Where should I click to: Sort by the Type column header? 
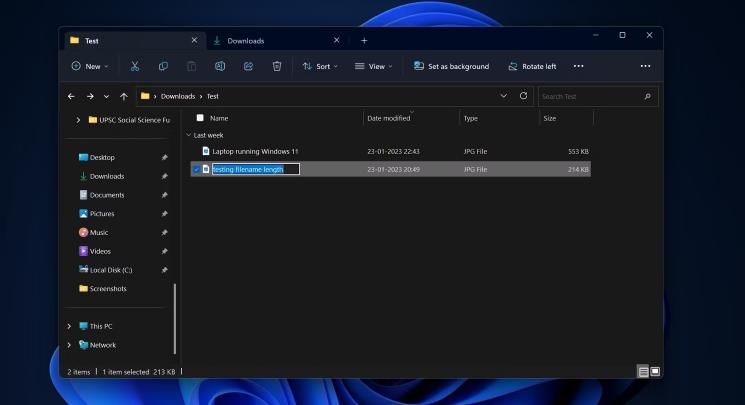[470, 118]
